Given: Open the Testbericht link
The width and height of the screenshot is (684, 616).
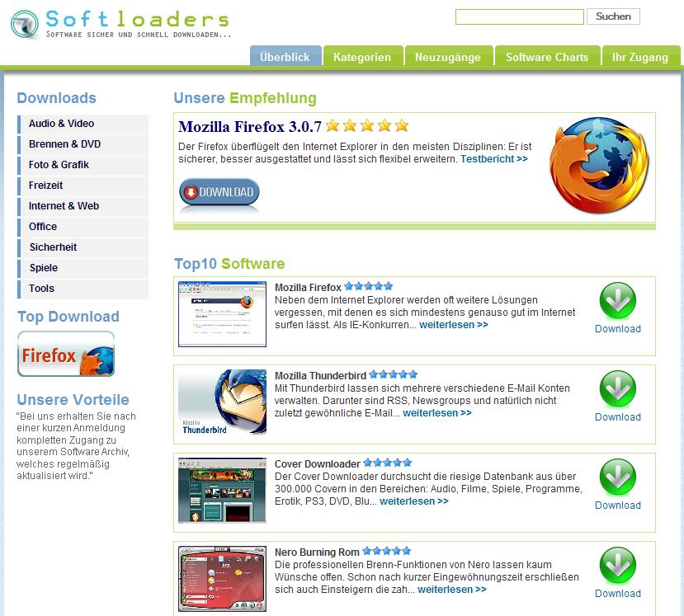Looking at the screenshot, I should tap(493, 159).
